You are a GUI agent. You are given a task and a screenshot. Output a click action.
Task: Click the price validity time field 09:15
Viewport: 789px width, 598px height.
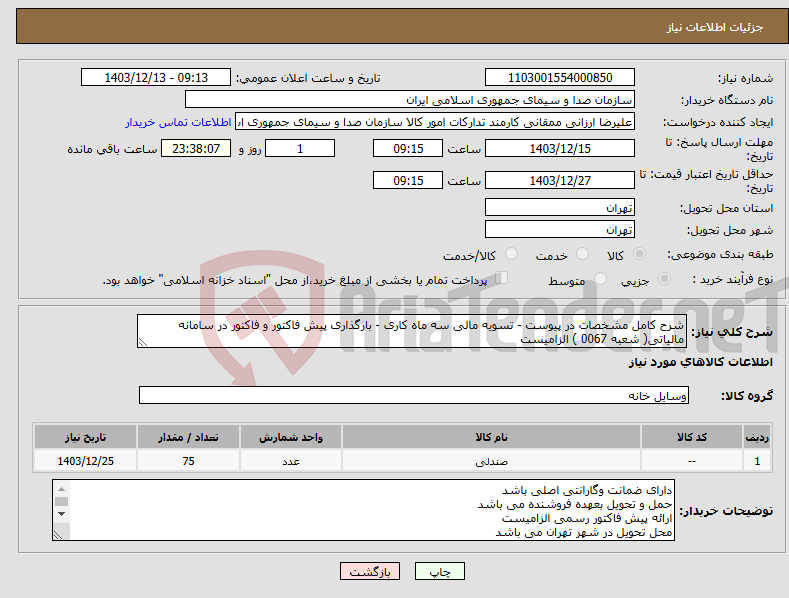click(x=408, y=180)
